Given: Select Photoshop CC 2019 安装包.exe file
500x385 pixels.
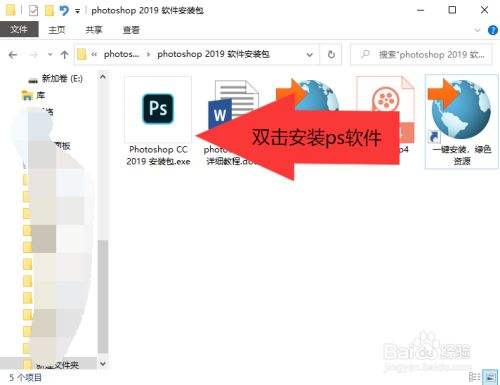Looking at the screenshot, I should (x=158, y=122).
